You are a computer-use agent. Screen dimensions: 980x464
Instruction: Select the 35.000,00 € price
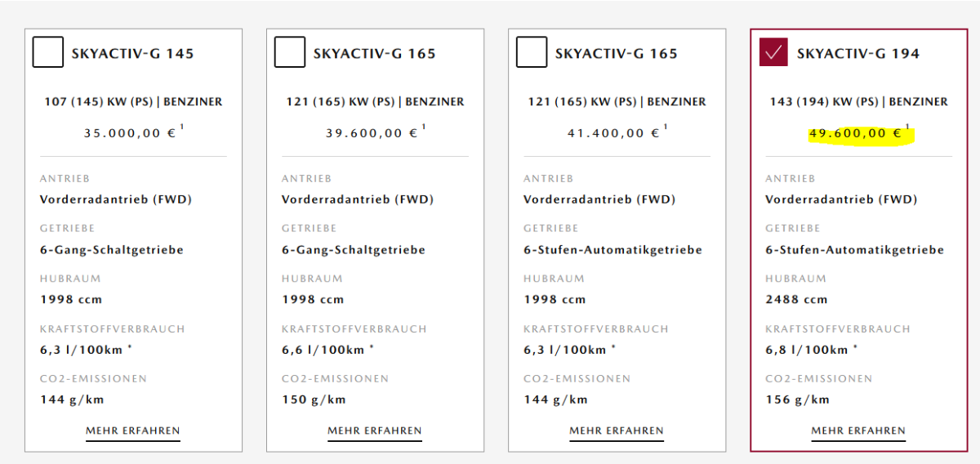[131, 133]
